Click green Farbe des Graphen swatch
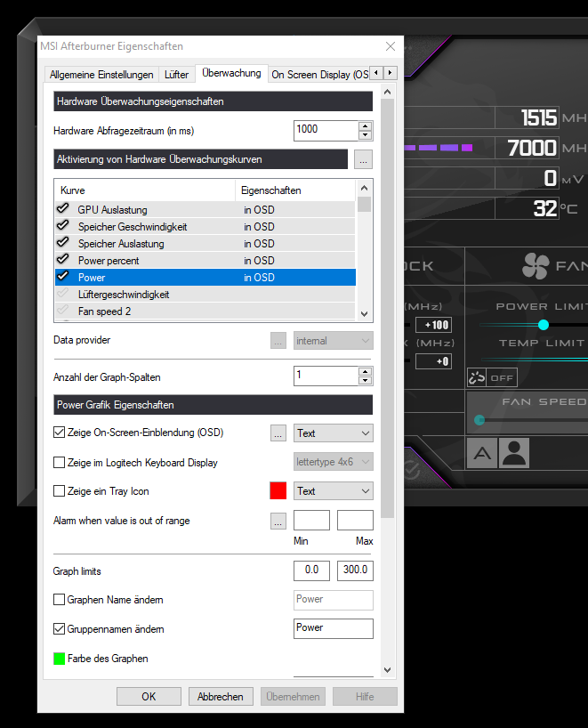This screenshot has height=728, width=588. point(59,659)
